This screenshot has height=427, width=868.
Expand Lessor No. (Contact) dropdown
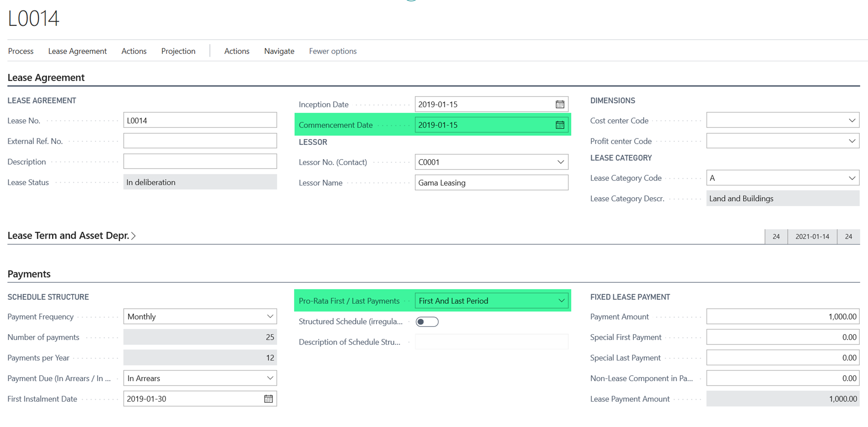click(560, 162)
